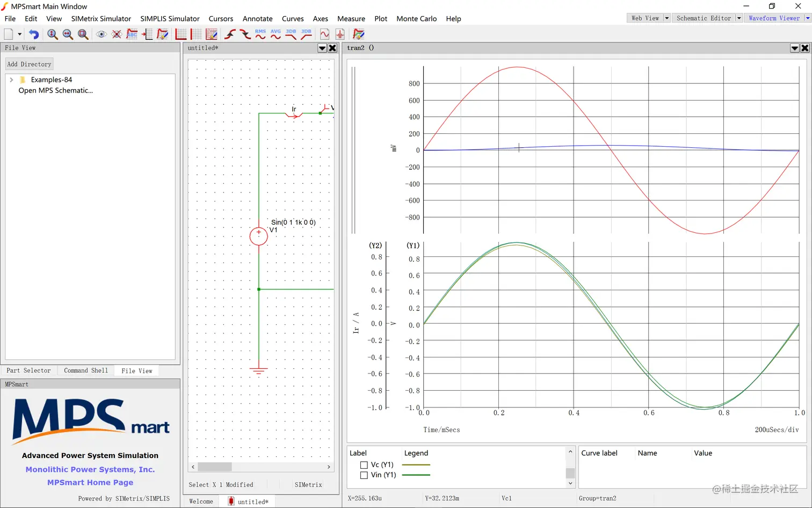Screen dimensions: 812x508
Task: Click the blue undo arrow icon
Action: (34, 34)
